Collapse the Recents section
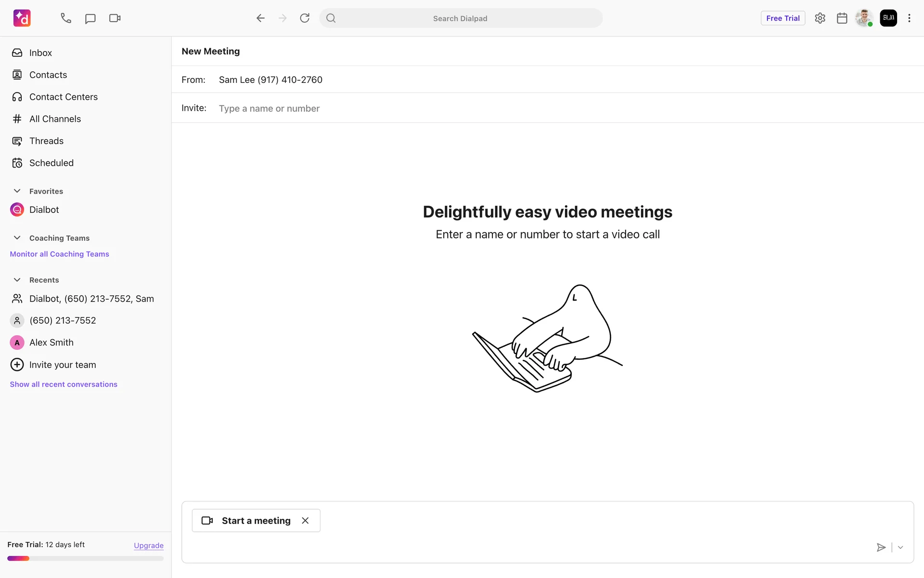The width and height of the screenshot is (924, 578). click(x=17, y=280)
